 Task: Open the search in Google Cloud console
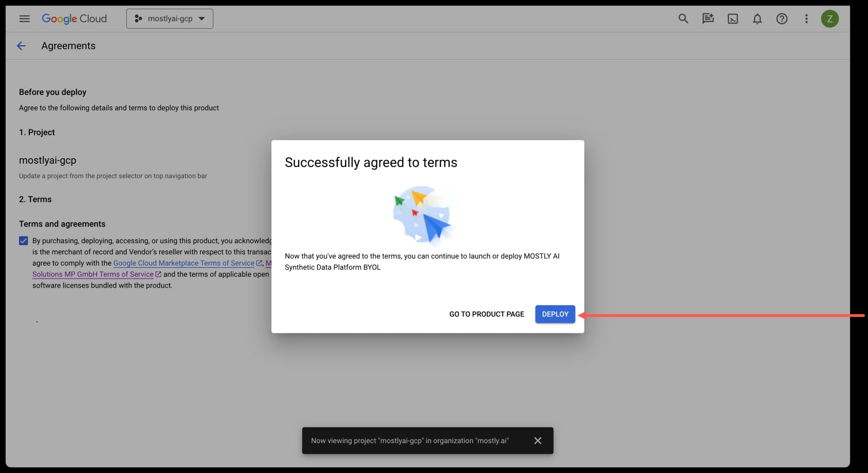point(684,19)
